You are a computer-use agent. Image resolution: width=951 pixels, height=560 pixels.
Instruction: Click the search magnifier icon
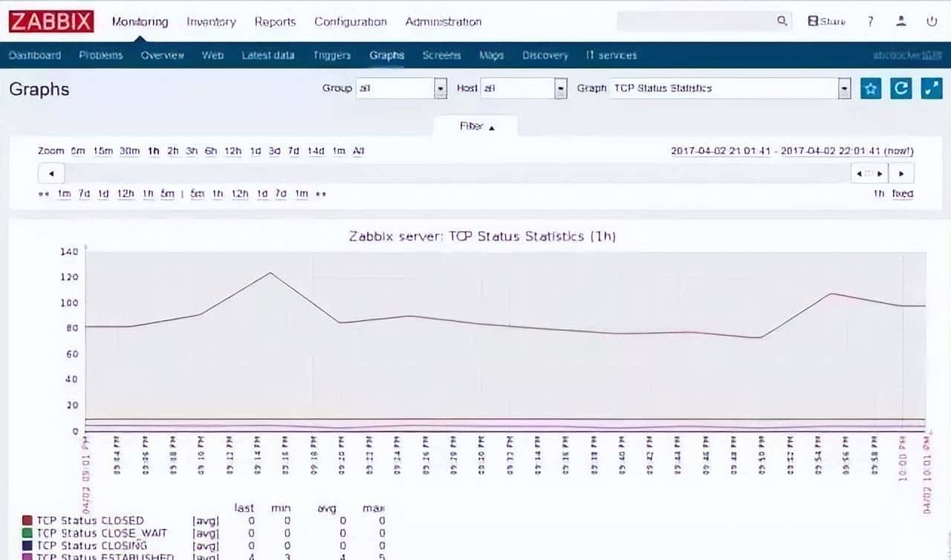(x=782, y=22)
